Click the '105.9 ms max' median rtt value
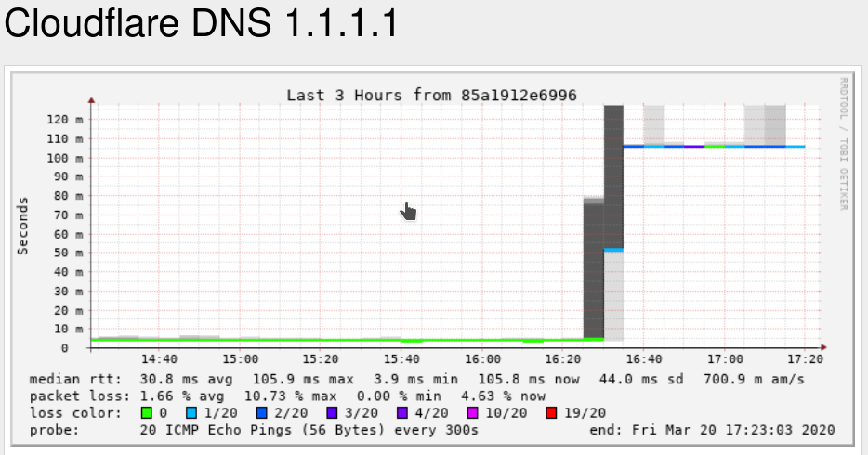This screenshot has width=868, height=455. [x=303, y=380]
